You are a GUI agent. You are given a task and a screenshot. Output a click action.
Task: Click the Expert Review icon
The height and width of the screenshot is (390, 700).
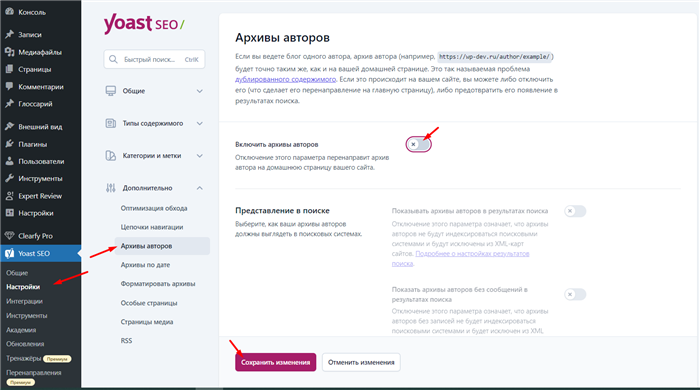[x=9, y=195]
